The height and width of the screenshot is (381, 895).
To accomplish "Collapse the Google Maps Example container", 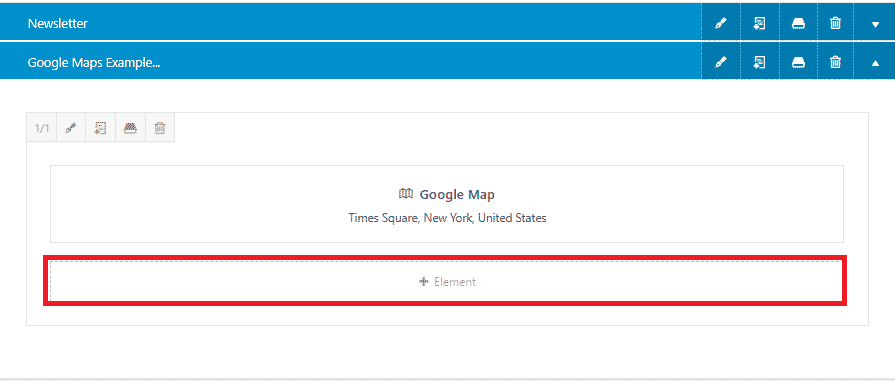I will (x=875, y=63).
